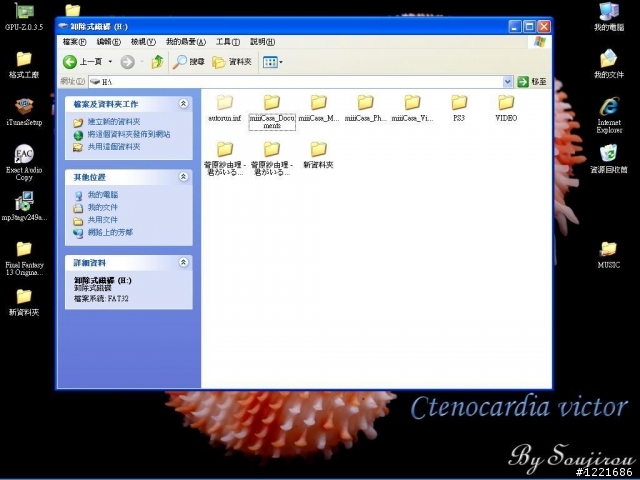Click the 移至 Go button

532,82
